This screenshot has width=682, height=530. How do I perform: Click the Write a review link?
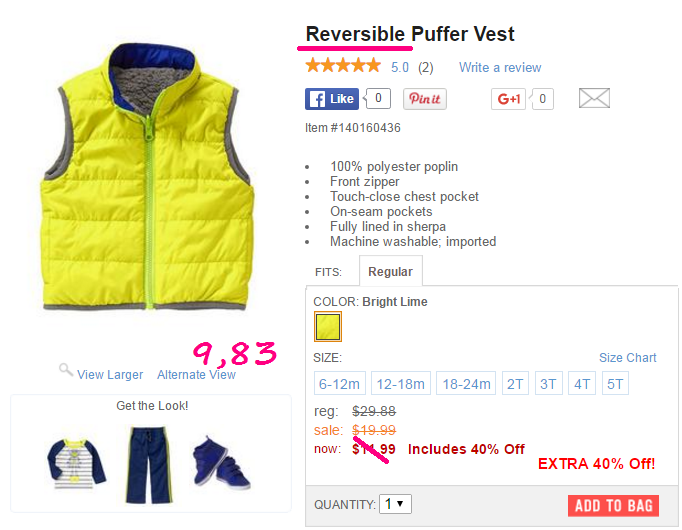click(500, 67)
